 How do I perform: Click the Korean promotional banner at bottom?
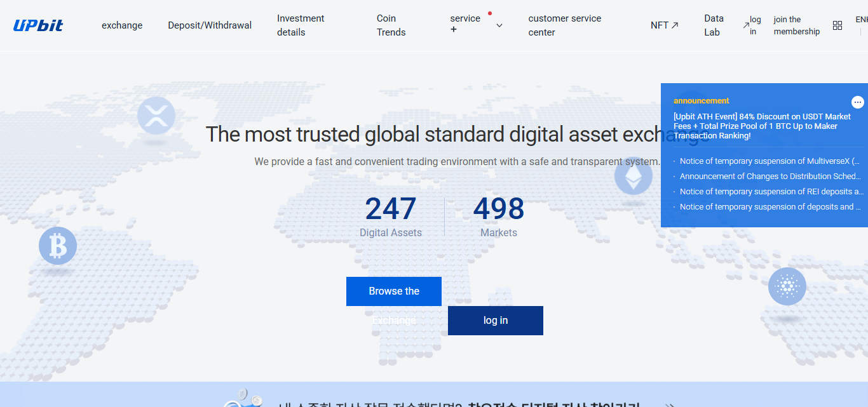(434, 394)
